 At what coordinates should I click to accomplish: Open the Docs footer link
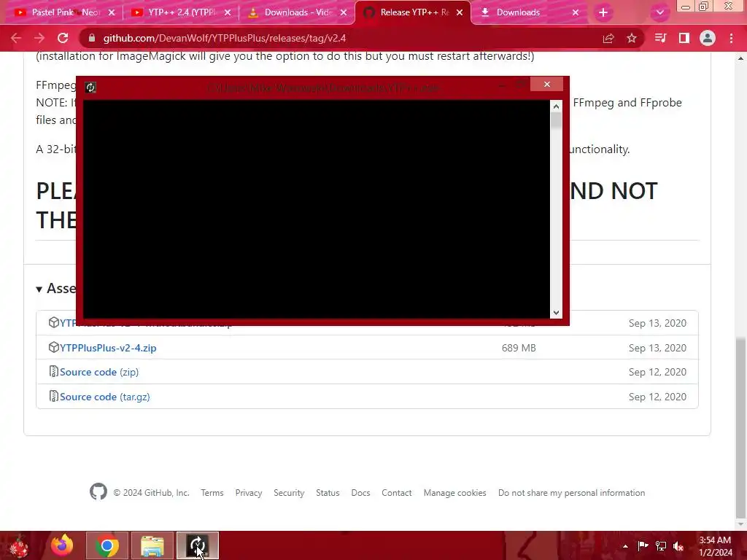(x=360, y=493)
